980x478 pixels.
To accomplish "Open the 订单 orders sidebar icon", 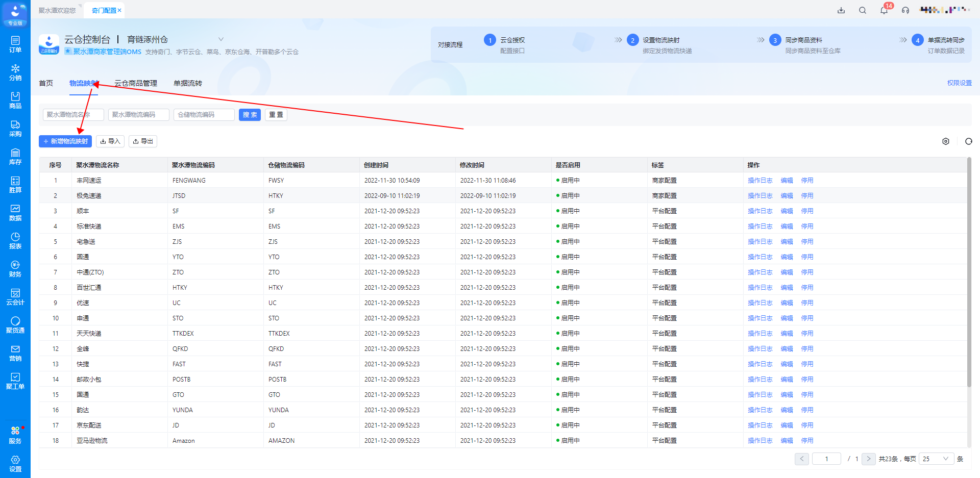I will pos(15,44).
